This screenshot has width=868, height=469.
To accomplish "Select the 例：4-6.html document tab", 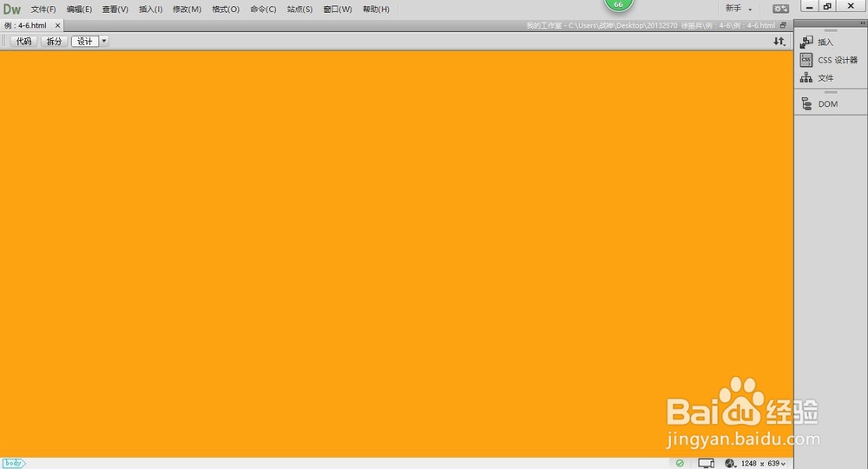I will [x=26, y=25].
